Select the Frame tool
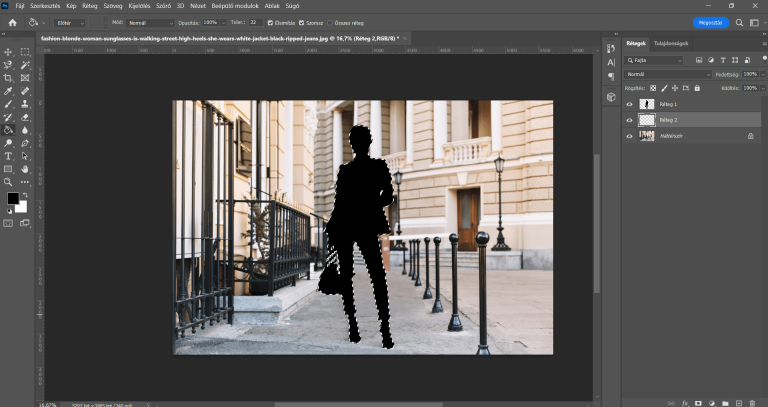Screen dimensions: 768x407 pyautogui.click(x=25, y=78)
